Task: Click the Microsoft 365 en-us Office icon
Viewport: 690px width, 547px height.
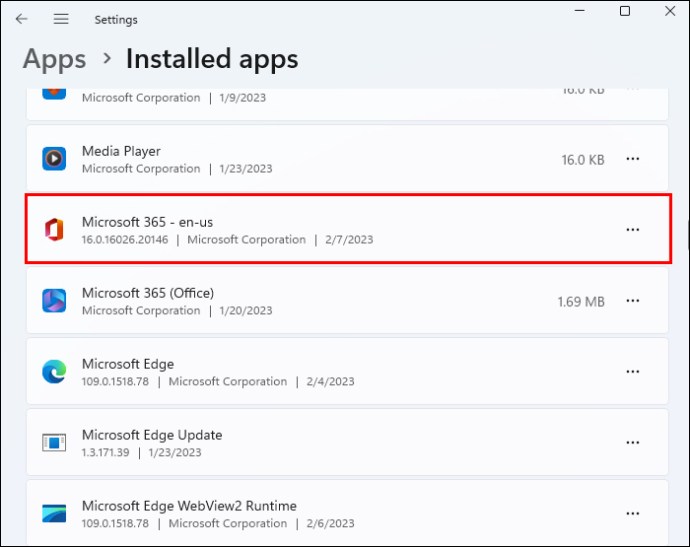Action: pos(54,230)
